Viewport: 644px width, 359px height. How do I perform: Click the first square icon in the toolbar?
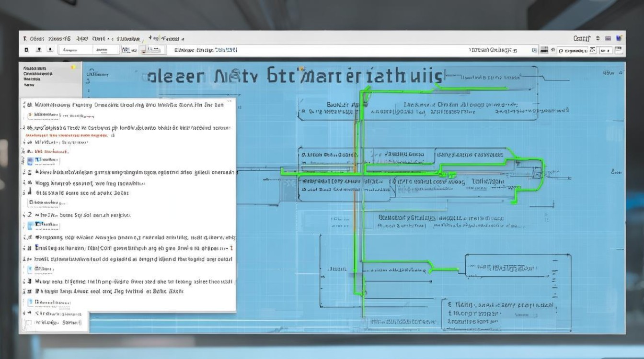[26, 50]
